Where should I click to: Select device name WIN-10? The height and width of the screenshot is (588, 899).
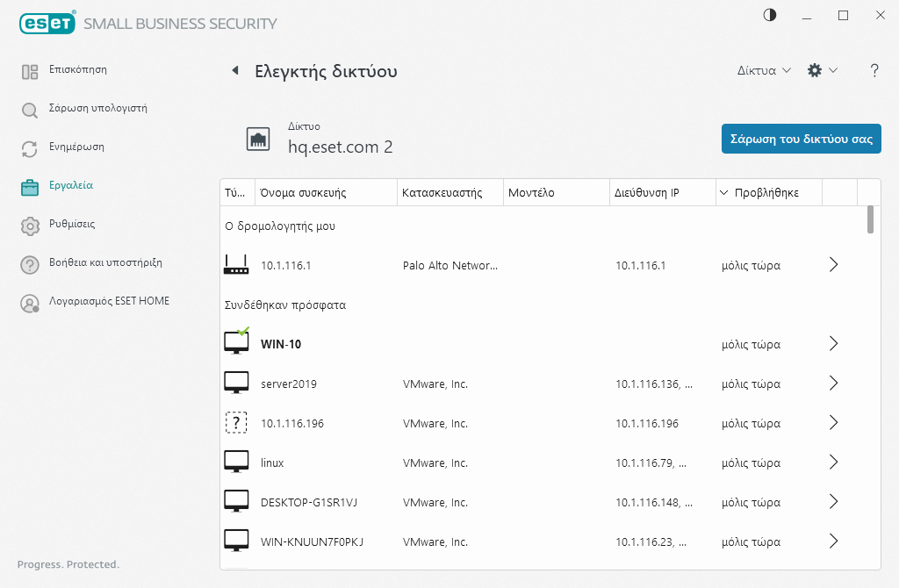(x=281, y=344)
